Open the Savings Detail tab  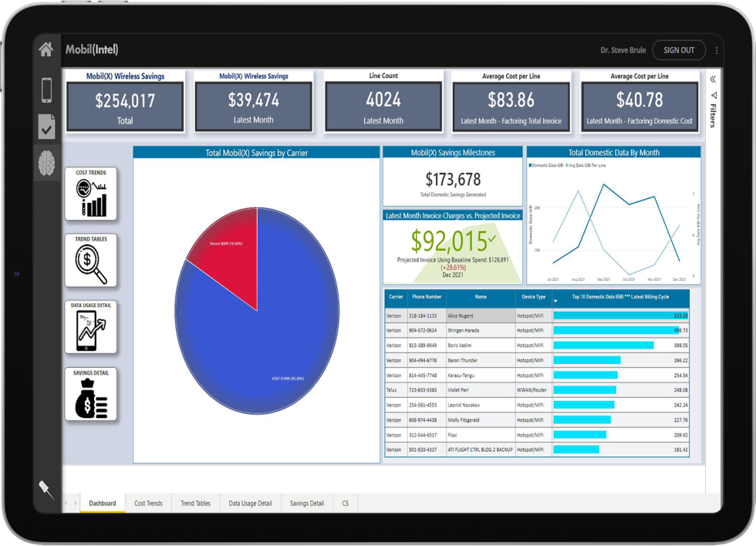(306, 502)
